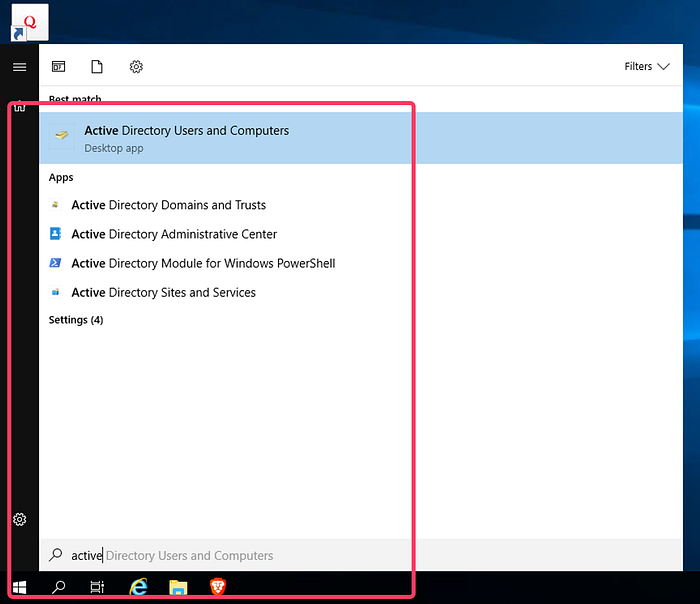Open the sidebar settings gear icon

(x=19, y=519)
